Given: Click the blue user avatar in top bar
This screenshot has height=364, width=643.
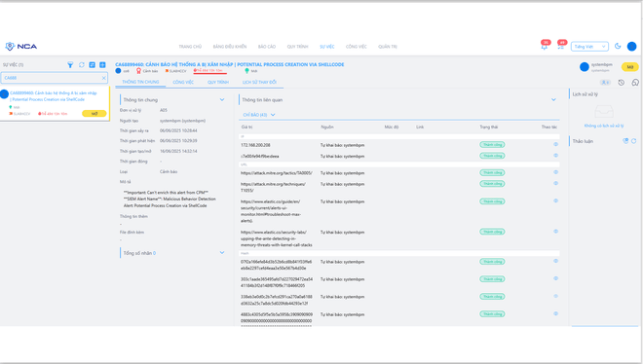Looking at the screenshot, I should 631,47.
